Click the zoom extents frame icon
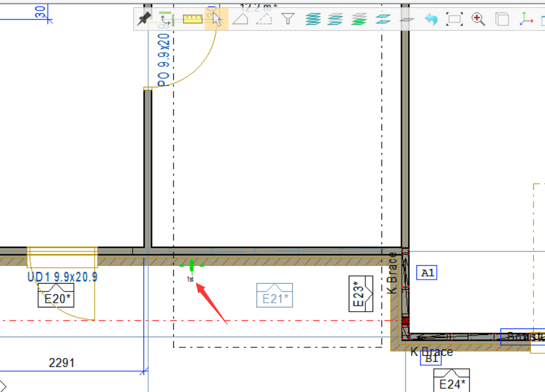Screen dimensions: 545x392 [455, 19]
